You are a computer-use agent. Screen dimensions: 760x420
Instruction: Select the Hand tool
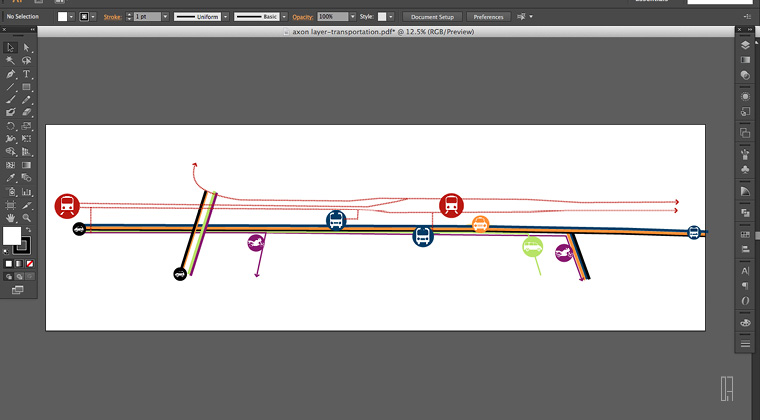point(10,218)
